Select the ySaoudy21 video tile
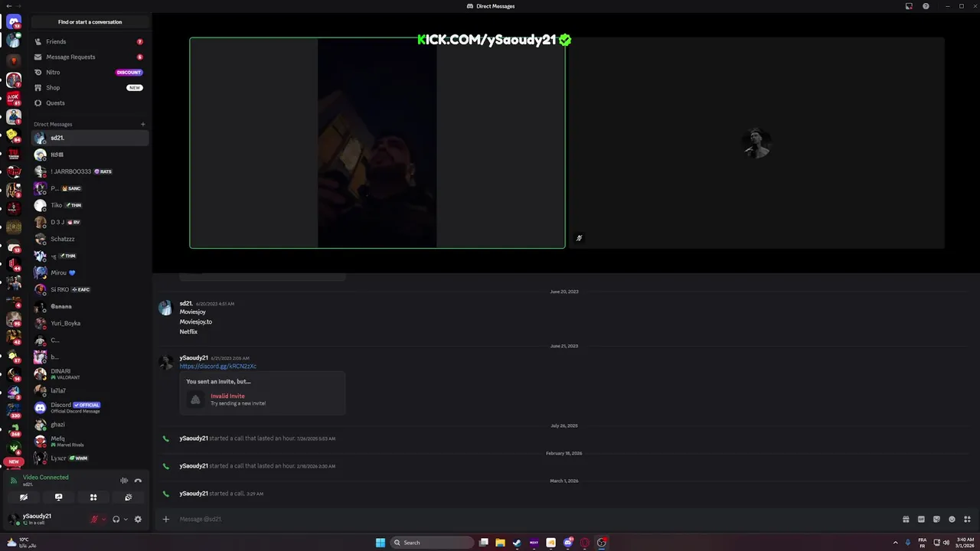Screen dimensions: 980x551 coord(377,143)
